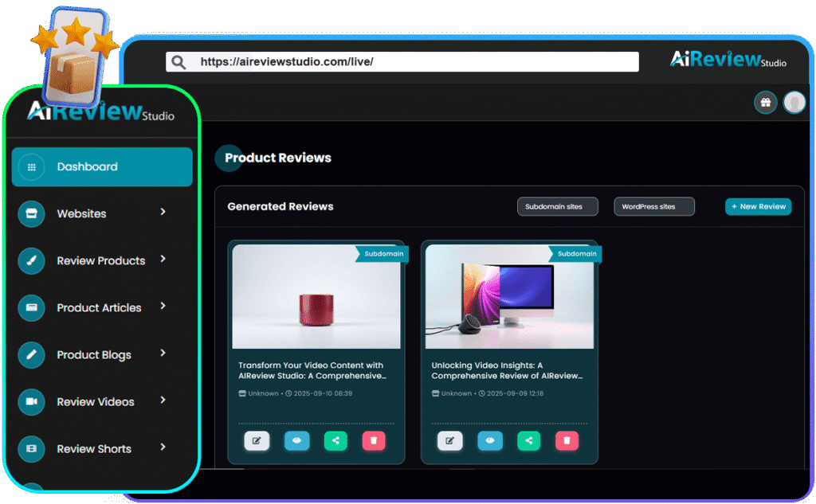Open the user profile avatar

pos(794,103)
